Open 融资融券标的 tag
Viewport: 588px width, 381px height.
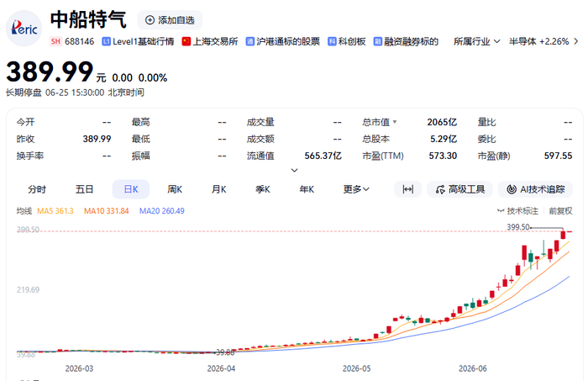point(406,41)
